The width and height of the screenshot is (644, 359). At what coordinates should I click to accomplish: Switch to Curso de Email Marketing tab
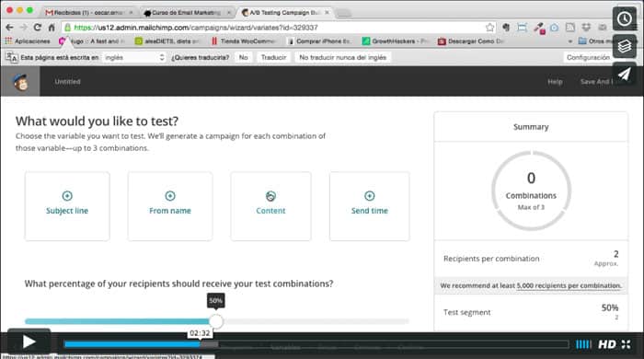click(186, 13)
